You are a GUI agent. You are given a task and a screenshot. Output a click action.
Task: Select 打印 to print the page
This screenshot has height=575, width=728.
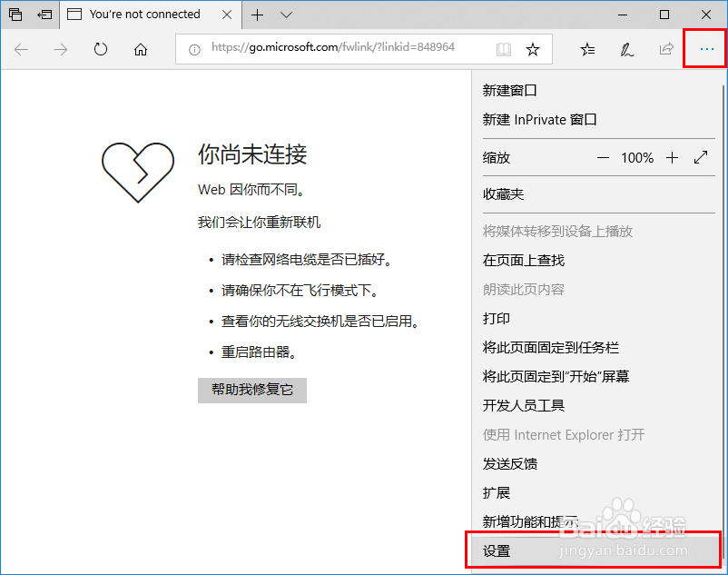pyautogui.click(x=496, y=319)
